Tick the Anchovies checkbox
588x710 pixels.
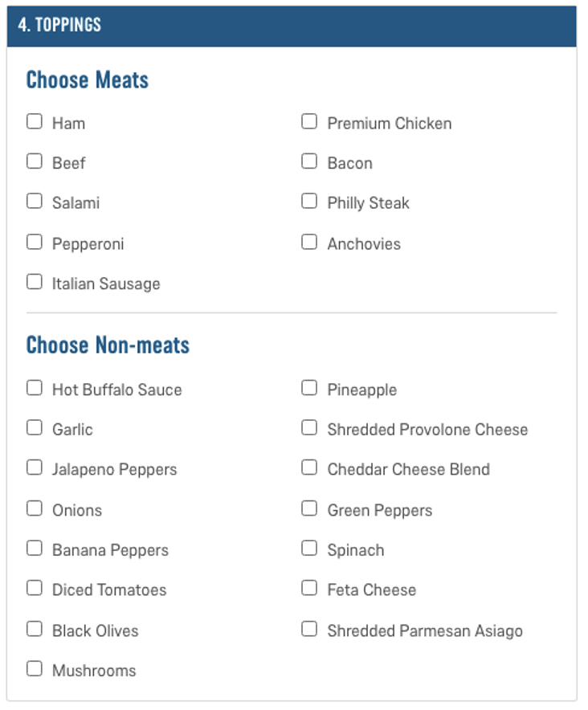(x=309, y=243)
